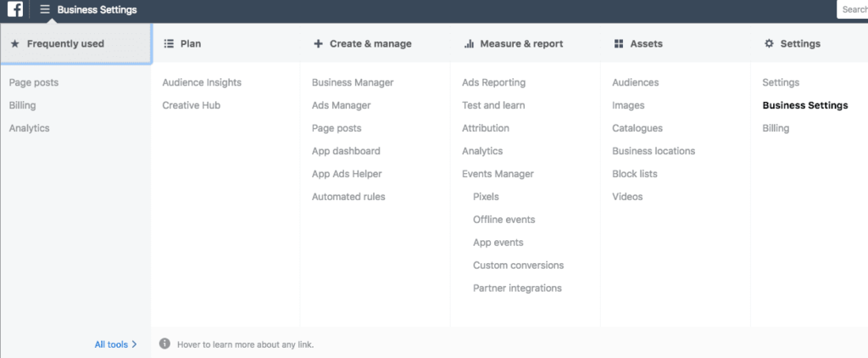Click the plus icon by Create & manage

point(318,44)
